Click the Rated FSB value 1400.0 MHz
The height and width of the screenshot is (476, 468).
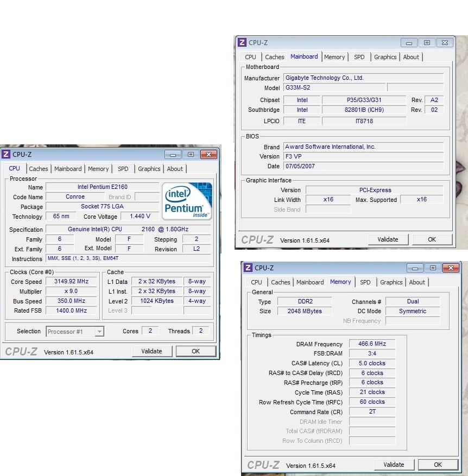(71, 310)
